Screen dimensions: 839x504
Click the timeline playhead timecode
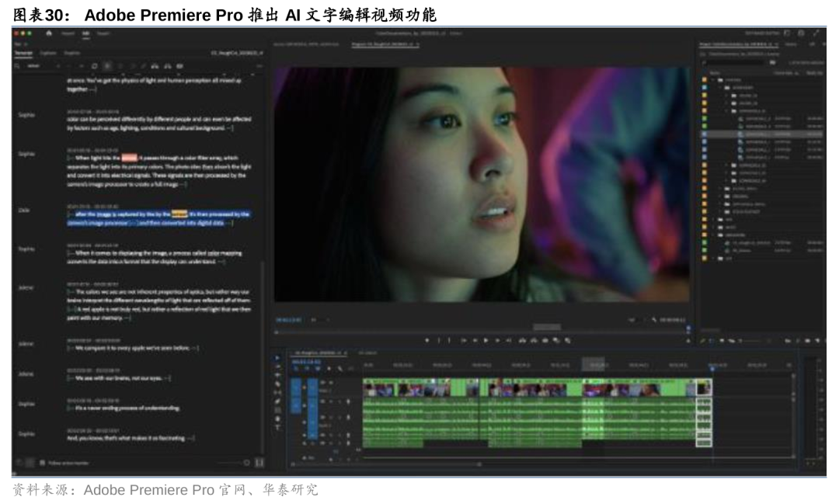(x=306, y=362)
